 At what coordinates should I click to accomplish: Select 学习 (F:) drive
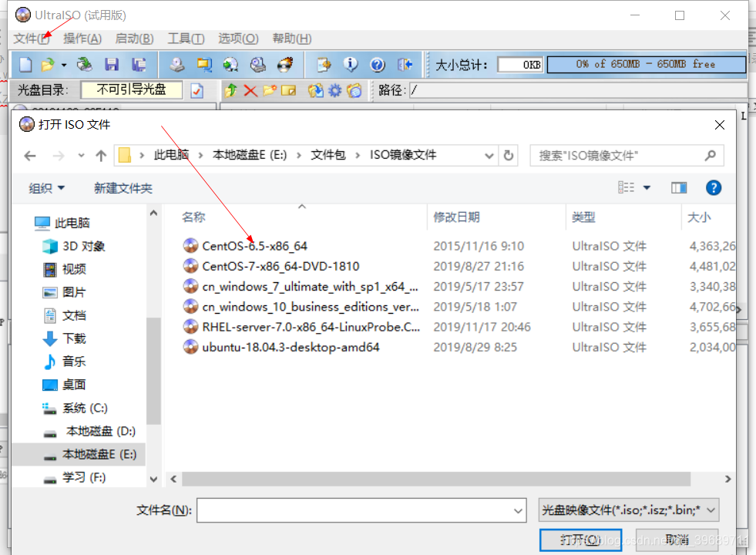(74, 477)
